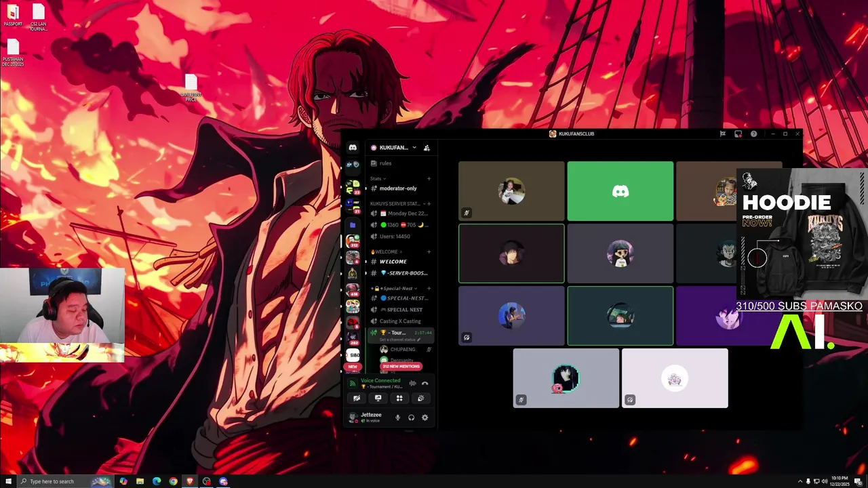Open the rules channel

click(x=400, y=163)
